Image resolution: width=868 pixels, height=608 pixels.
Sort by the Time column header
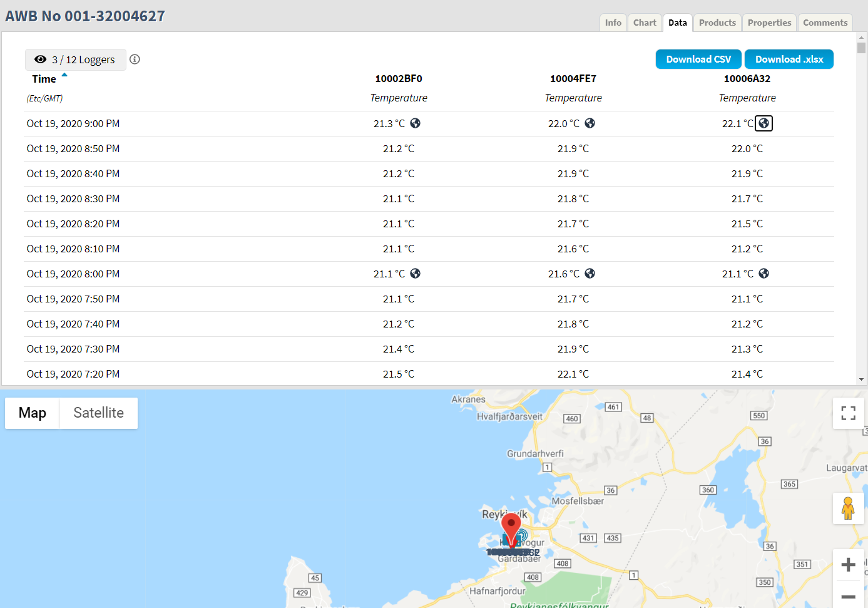[x=44, y=79]
